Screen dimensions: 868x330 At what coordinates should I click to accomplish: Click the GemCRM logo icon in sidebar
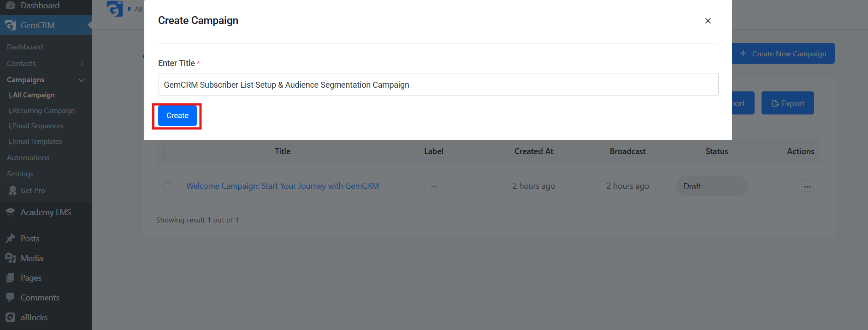pos(10,25)
